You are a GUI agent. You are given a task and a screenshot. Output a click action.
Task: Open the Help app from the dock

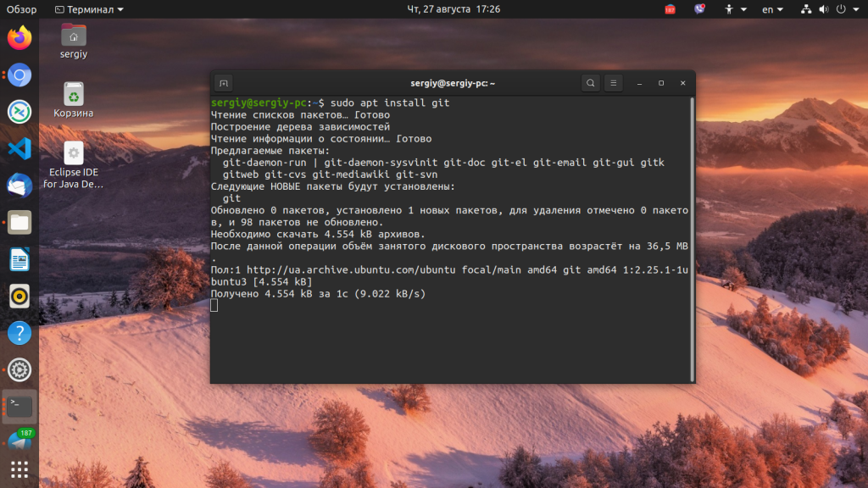point(19,333)
